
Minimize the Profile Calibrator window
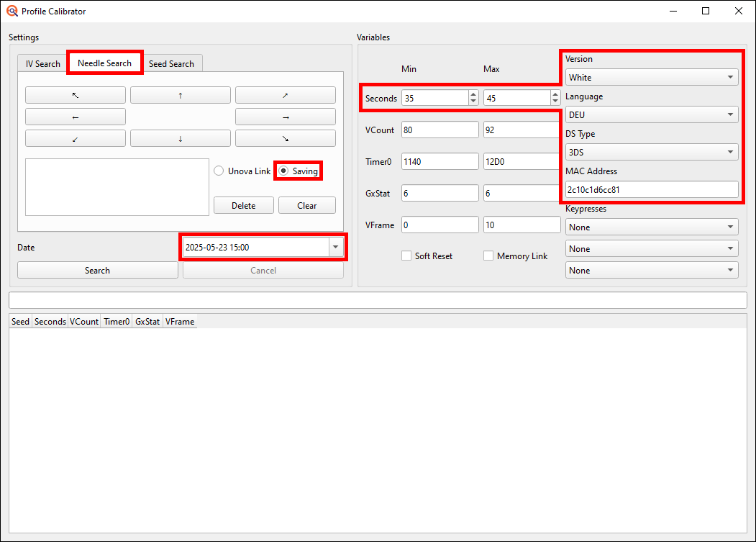673,11
